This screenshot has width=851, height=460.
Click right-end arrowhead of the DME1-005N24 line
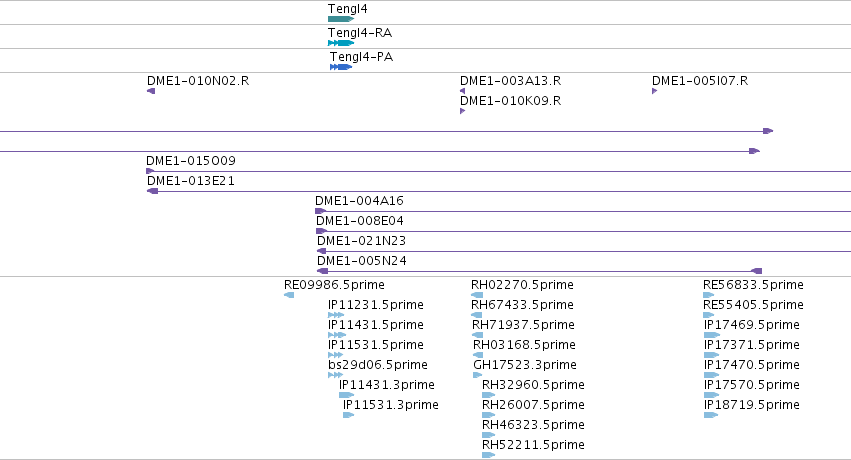pos(757,271)
